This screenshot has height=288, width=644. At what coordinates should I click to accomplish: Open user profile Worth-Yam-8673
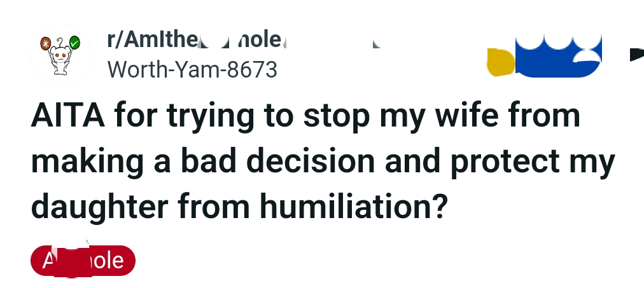(192, 69)
